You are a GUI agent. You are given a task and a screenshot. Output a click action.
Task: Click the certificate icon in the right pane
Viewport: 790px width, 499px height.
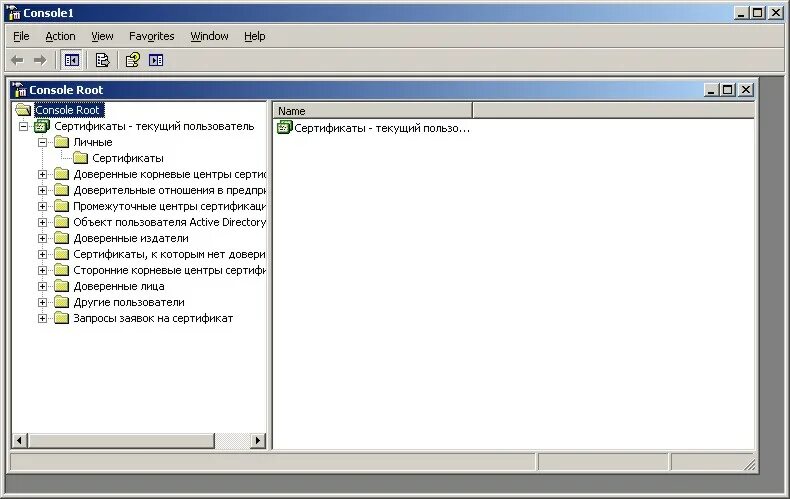[285, 128]
